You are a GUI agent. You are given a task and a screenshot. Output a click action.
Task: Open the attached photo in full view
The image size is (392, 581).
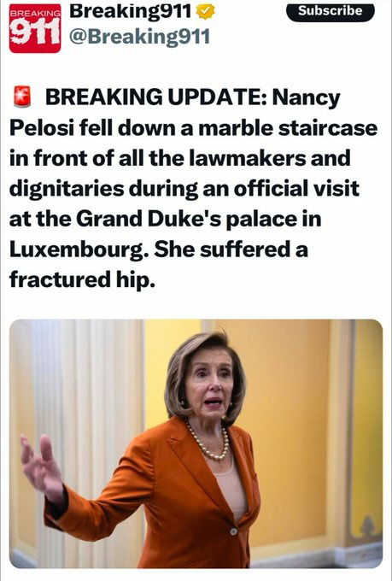pos(196,443)
